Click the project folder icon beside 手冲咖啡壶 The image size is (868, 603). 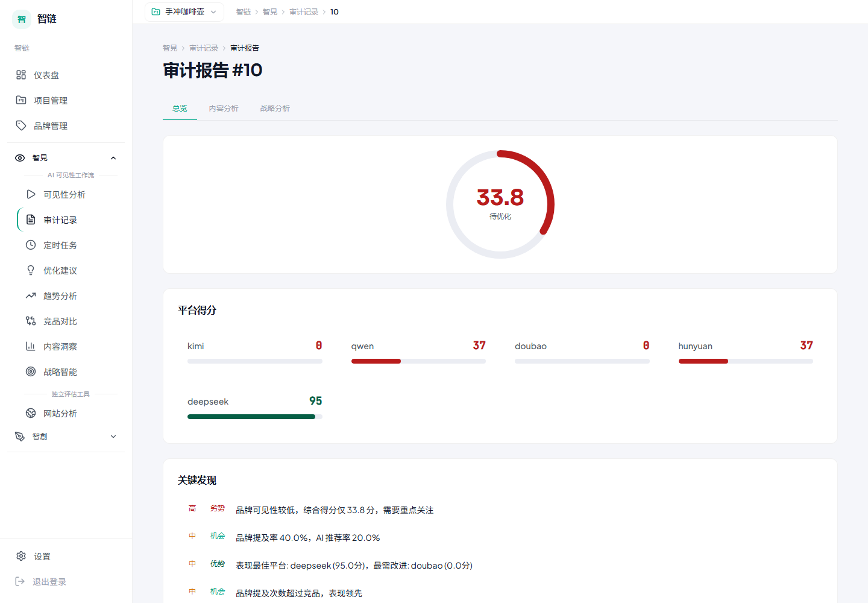point(156,11)
